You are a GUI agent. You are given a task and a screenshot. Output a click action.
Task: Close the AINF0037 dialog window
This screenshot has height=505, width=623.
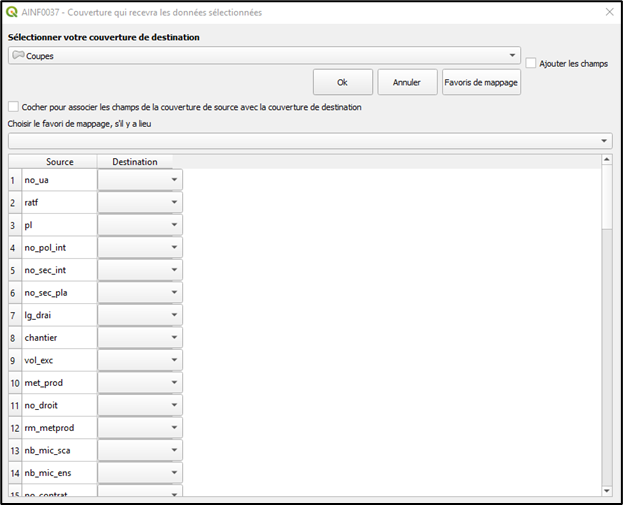[x=609, y=12]
